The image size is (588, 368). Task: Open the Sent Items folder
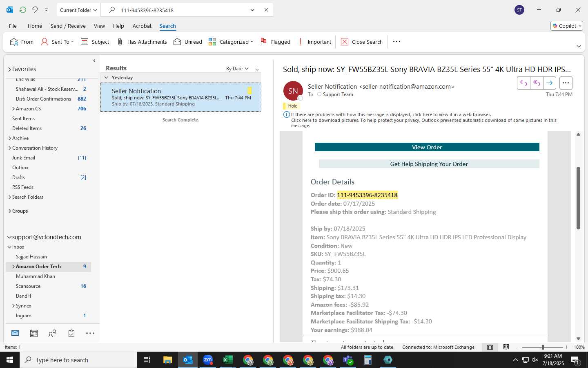[x=23, y=119]
